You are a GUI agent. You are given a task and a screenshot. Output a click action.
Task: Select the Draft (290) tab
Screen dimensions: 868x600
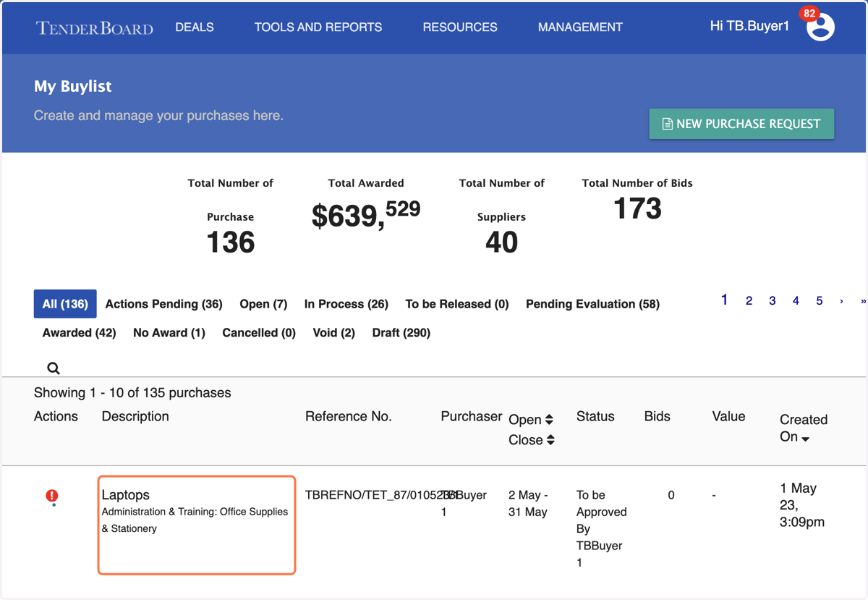401,333
